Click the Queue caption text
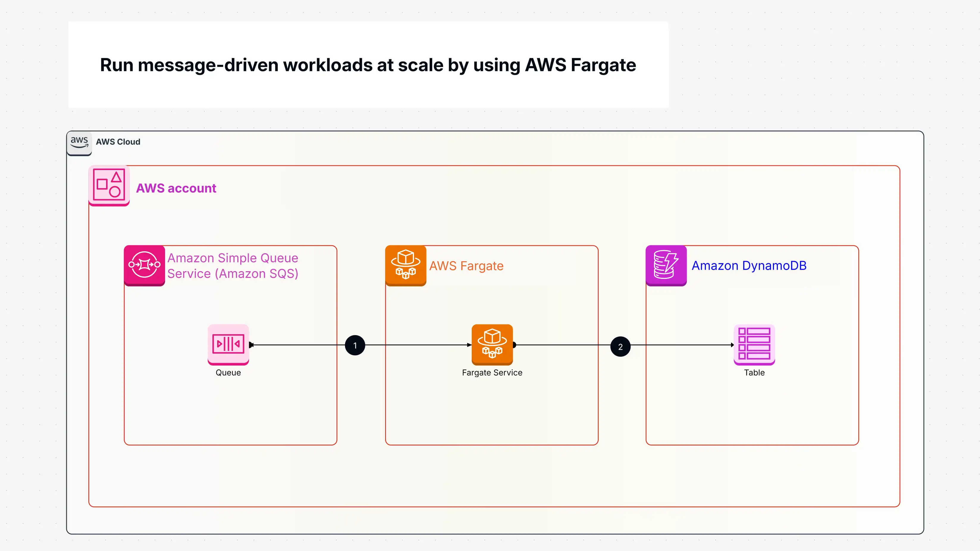Screen dimensions: 980x551 [x=228, y=373]
